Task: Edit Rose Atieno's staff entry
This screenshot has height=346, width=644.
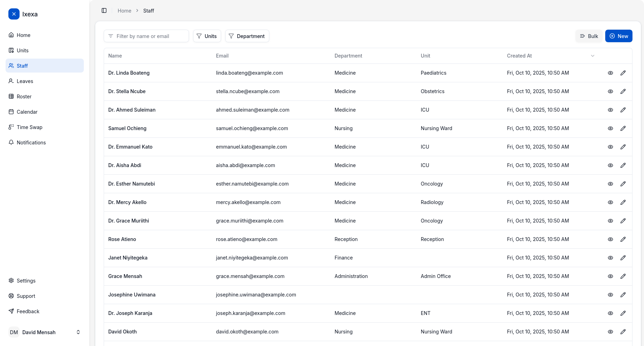Action: click(623, 239)
